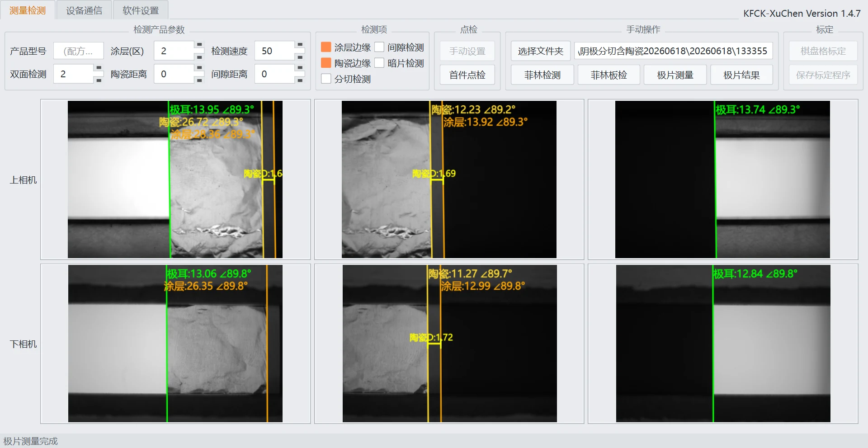868x448 pixels.
Task: Open the 软件设置 tab
Action: pyautogui.click(x=141, y=10)
